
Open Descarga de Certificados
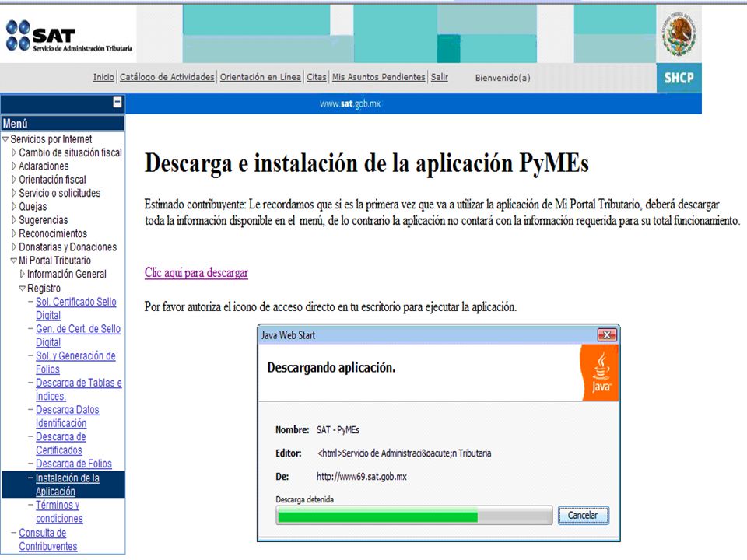[61, 443]
